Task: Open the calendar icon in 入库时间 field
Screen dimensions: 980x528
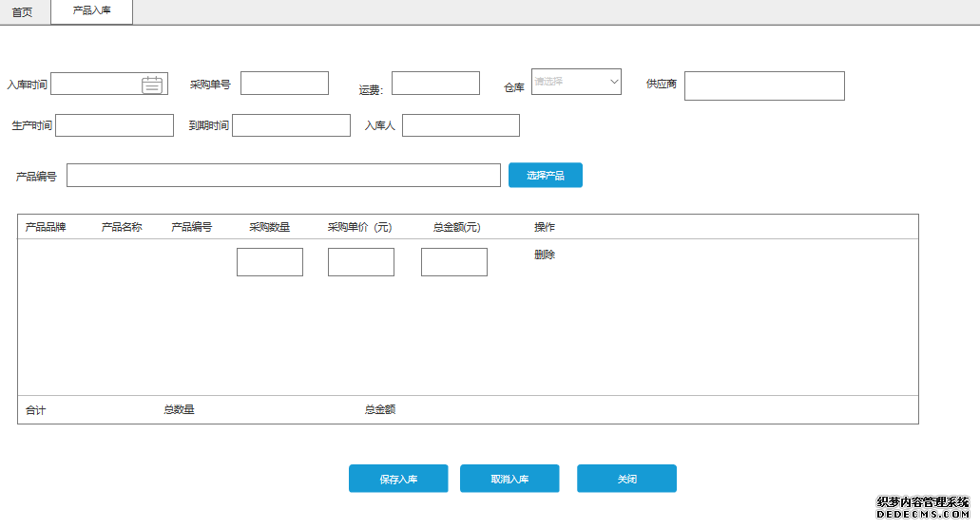Action: click(x=152, y=85)
